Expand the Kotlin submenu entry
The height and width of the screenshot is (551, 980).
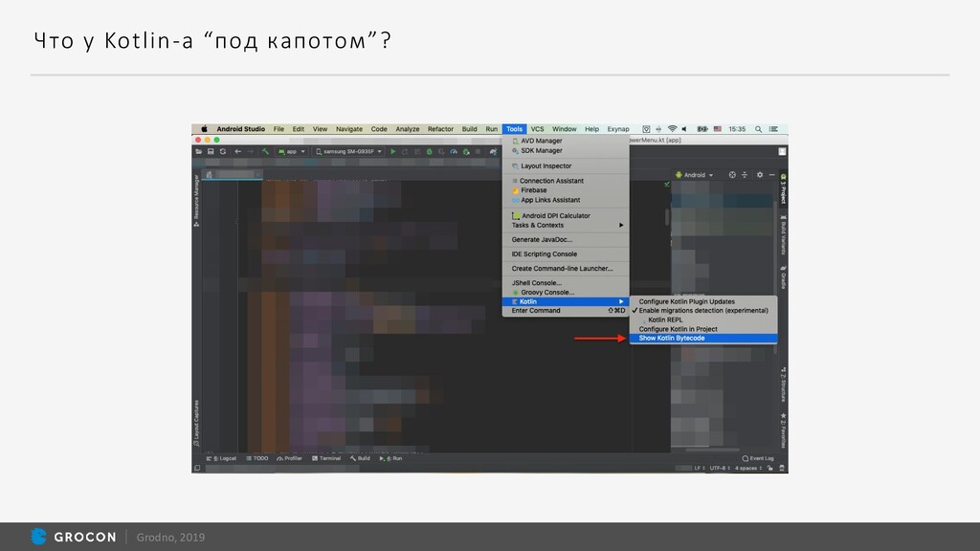566,301
